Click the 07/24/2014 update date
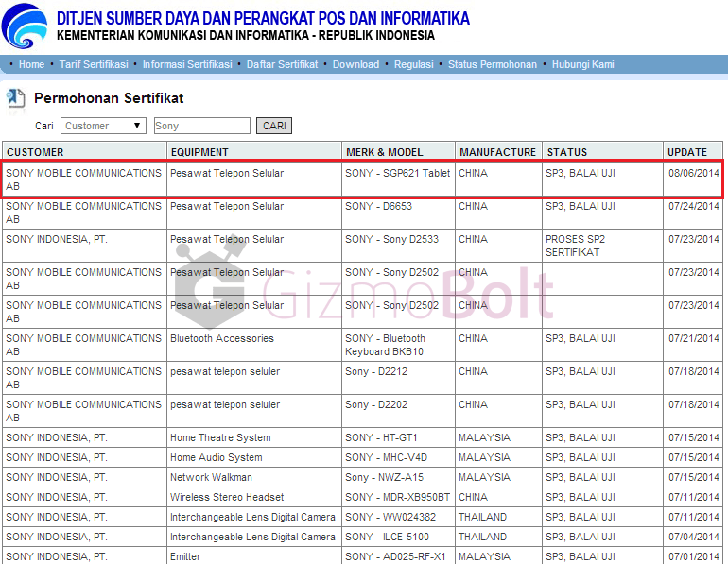Screen dimensions: 728x564 (694, 206)
